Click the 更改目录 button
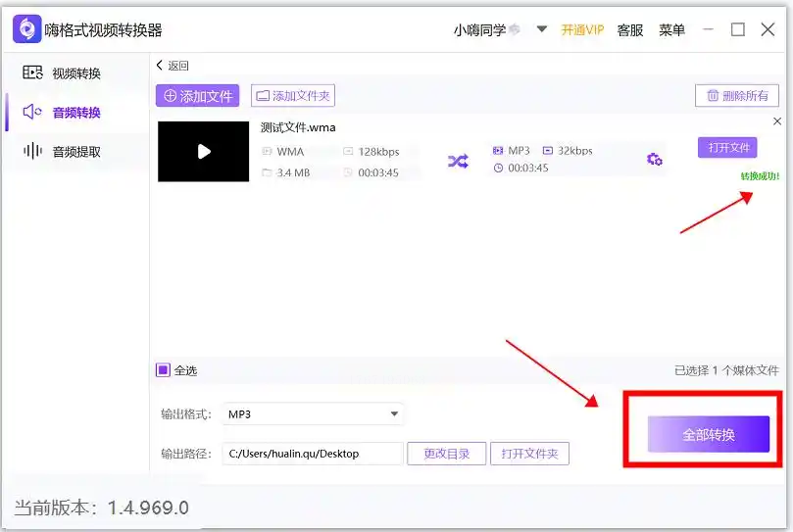Screen dimensions: 793x532 tap(447, 454)
